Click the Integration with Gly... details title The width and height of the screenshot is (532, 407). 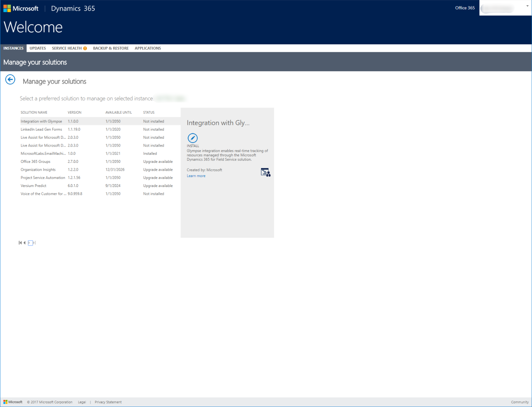point(218,123)
